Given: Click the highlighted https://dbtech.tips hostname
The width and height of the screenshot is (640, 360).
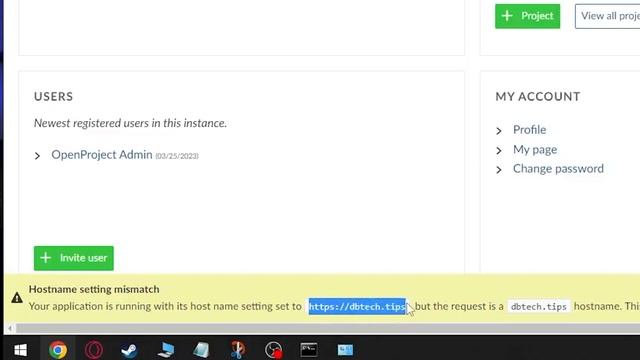Looking at the screenshot, I should (x=357, y=306).
